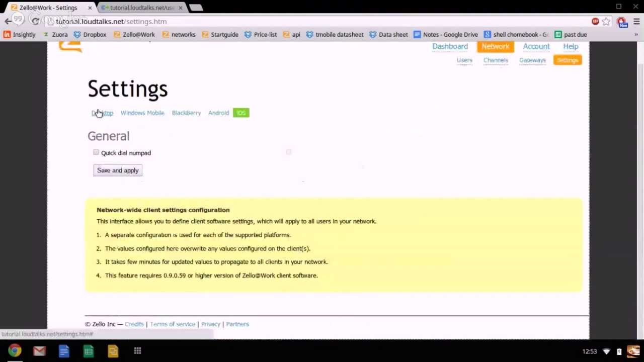644x362 pixels.
Task: Open the api bookmark
Action: [x=291, y=35]
